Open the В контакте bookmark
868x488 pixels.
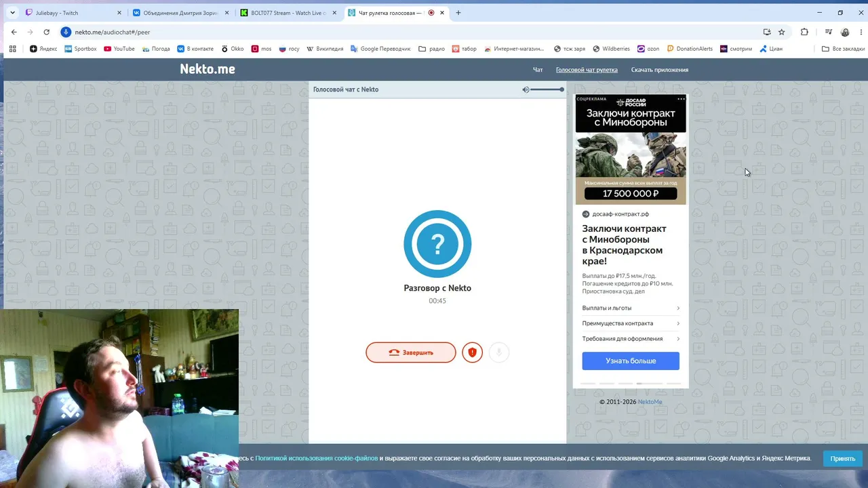click(x=195, y=49)
